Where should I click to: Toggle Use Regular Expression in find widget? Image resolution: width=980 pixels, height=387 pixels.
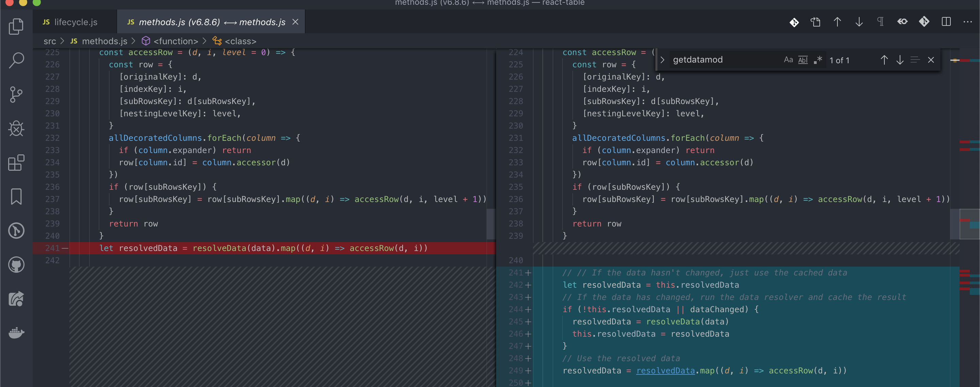pos(818,60)
